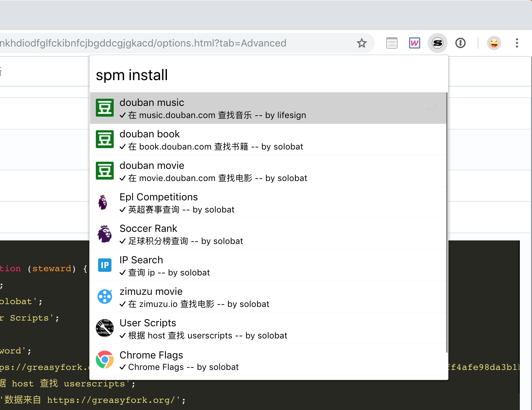Image resolution: width=532 pixels, height=410 pixels.
Task: Click the 'steward' parameter in code editor
Action: (x=52, y=269)
